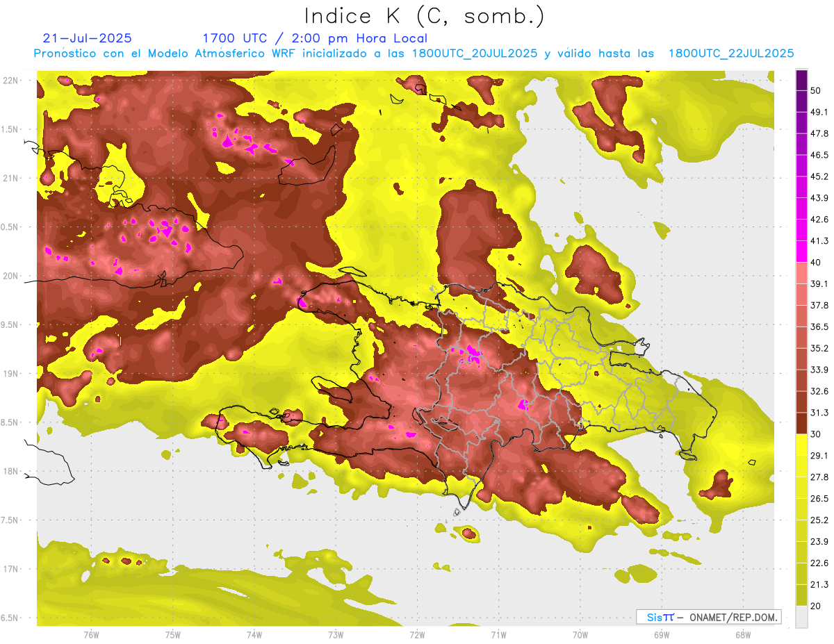The image size is (834, 644).
Task: Click the '21N' latitude label
Action: point(10,178)
